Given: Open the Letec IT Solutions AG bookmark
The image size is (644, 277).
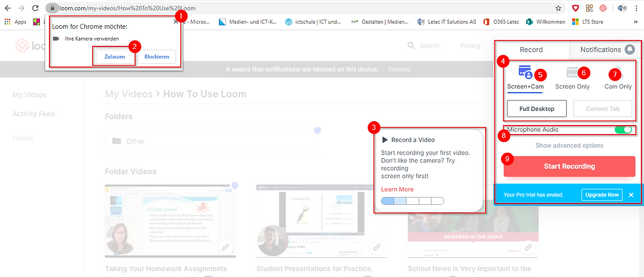Looking at the screenshot, I should pos(447,22).
